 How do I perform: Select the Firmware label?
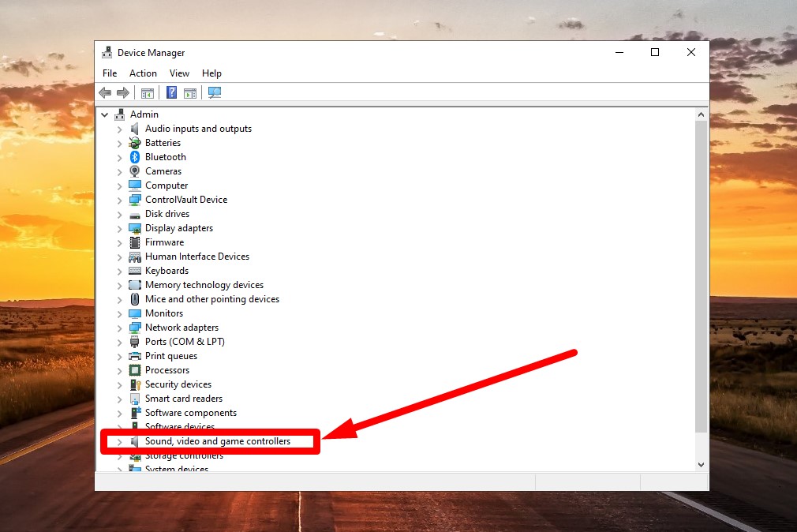165,242
